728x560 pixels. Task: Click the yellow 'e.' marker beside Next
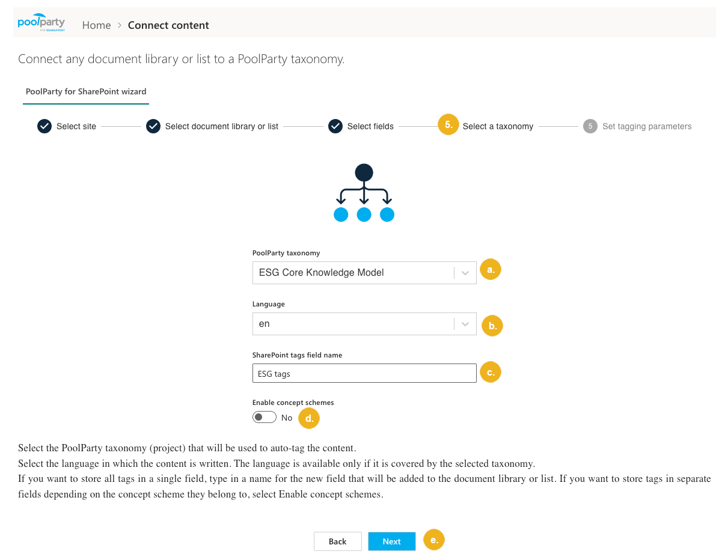coord(434,540)
